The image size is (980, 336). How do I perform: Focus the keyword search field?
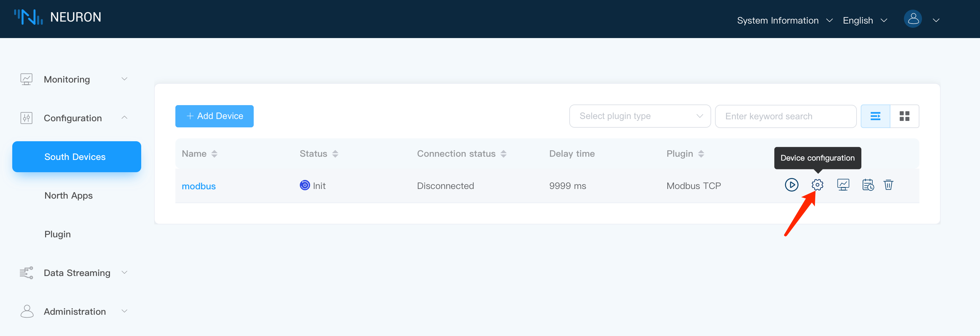(785, 116)
